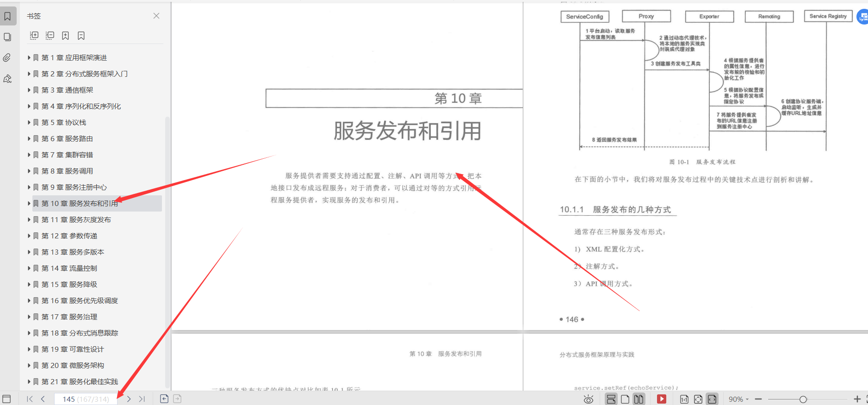Collapse all bookmarks in the panel
868x405 pixels.
point(50,36)
